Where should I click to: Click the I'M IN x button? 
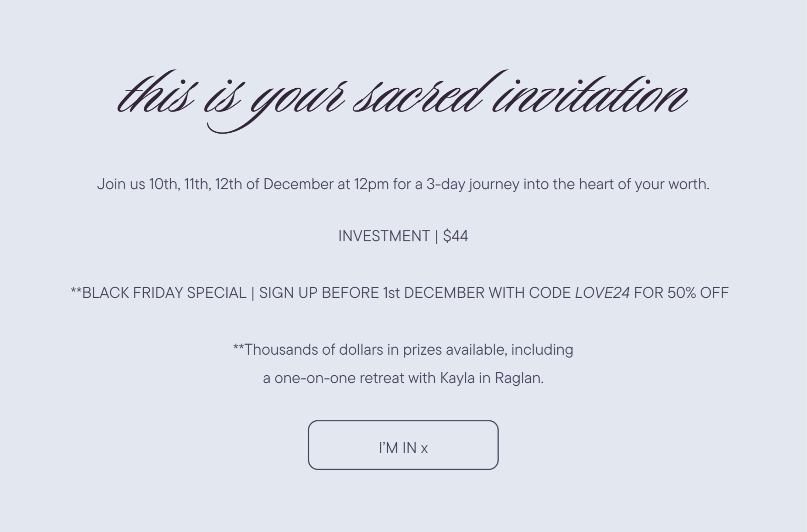click(403, 445)
